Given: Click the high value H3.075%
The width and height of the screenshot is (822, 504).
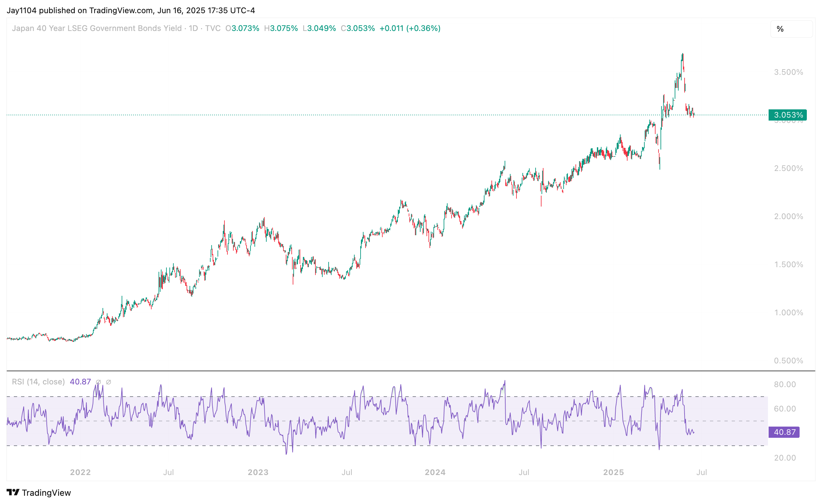Looking at the screenshot, I should coord(281,28).
